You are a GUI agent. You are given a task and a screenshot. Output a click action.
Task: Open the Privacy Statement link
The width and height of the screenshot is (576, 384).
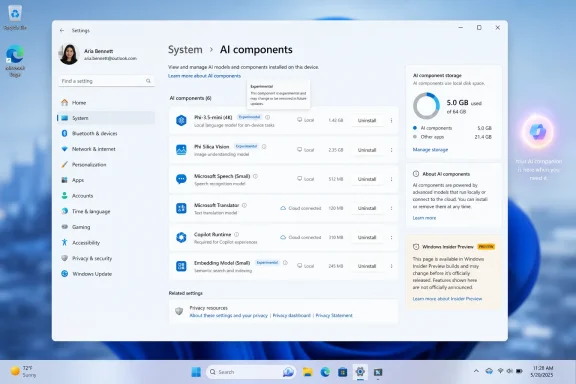click(x=334, y=315)
